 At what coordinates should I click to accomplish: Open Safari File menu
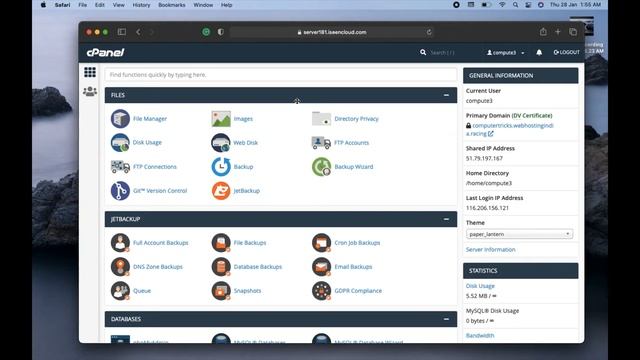[82, 5]
